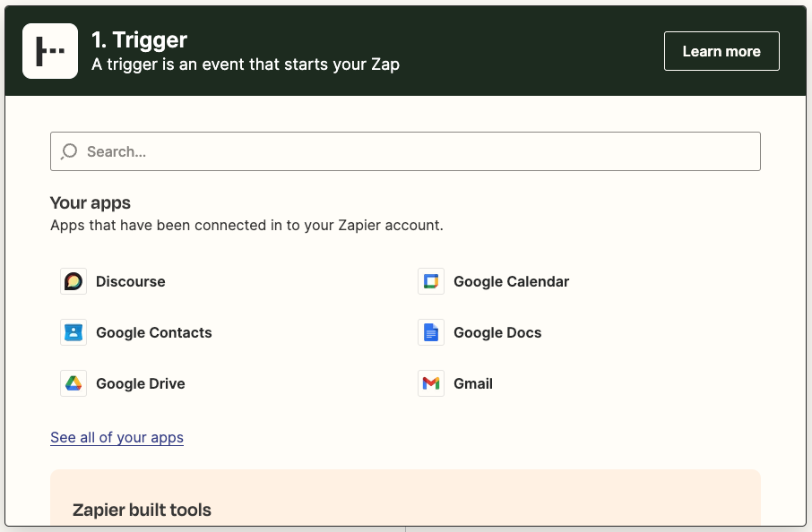
Task: Choose Google Contacts label
Action: [x=154, y=332]
